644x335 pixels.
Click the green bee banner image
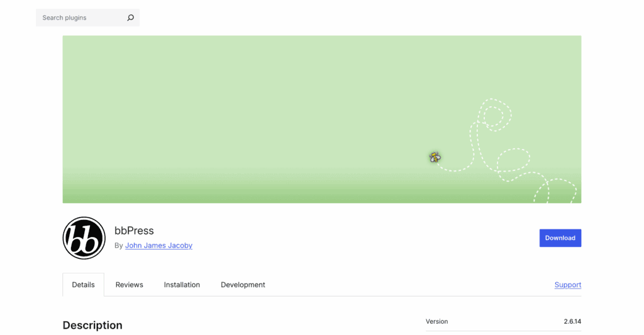pyautogui.click(x=321, y=119)
